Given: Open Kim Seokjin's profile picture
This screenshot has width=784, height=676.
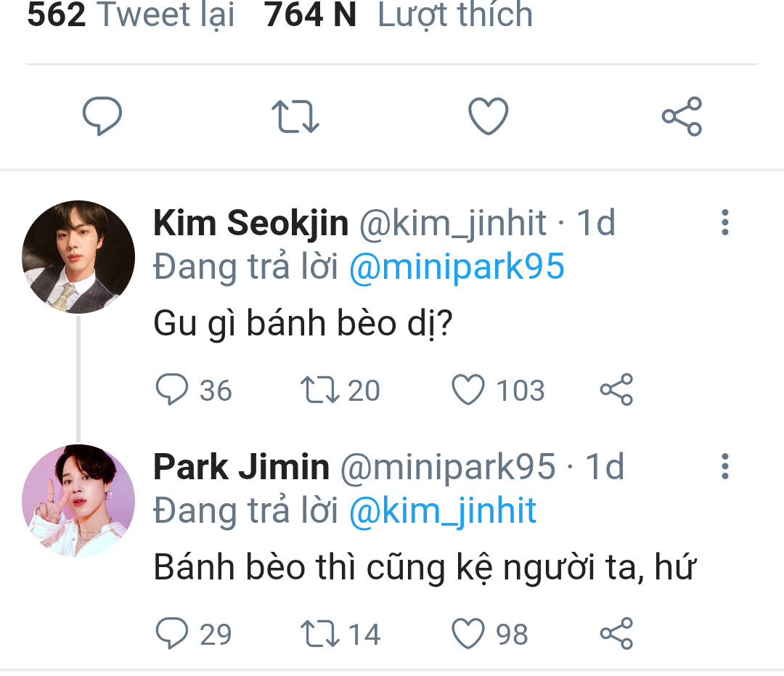Looking at the screenshot, I should point(78,257).
